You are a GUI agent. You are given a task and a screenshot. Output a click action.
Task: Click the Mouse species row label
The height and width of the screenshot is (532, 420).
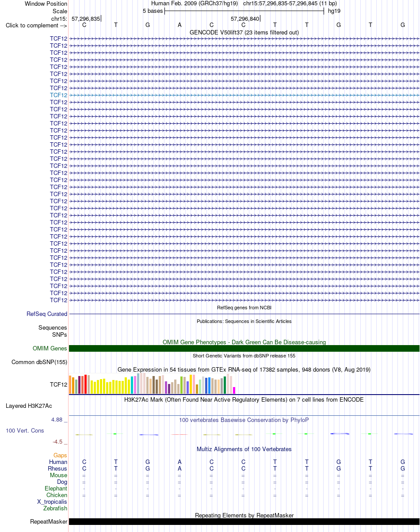pos(59,475)
